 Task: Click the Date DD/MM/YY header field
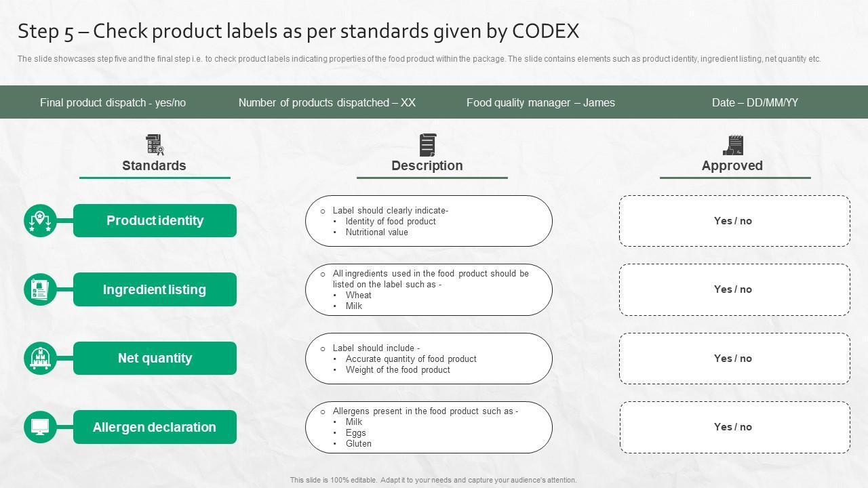point(755,102)
